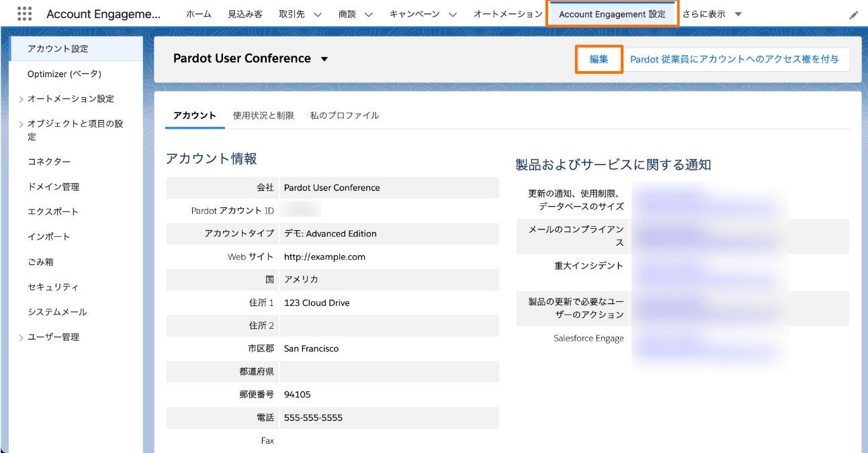Open コネクター in the sidebar

49,162
